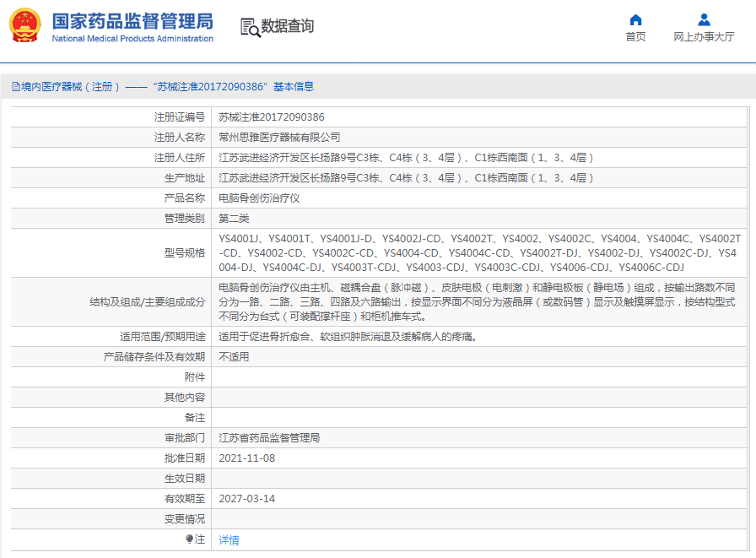Click the National Medical Products Administration subtitle

pyautogui.click(x=132, y=39)
